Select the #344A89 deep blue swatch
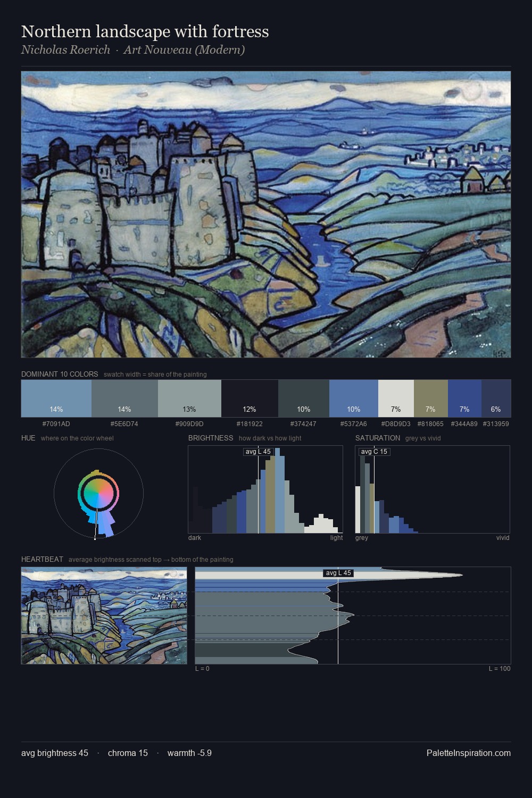532x798 pixels. (464, 398)
